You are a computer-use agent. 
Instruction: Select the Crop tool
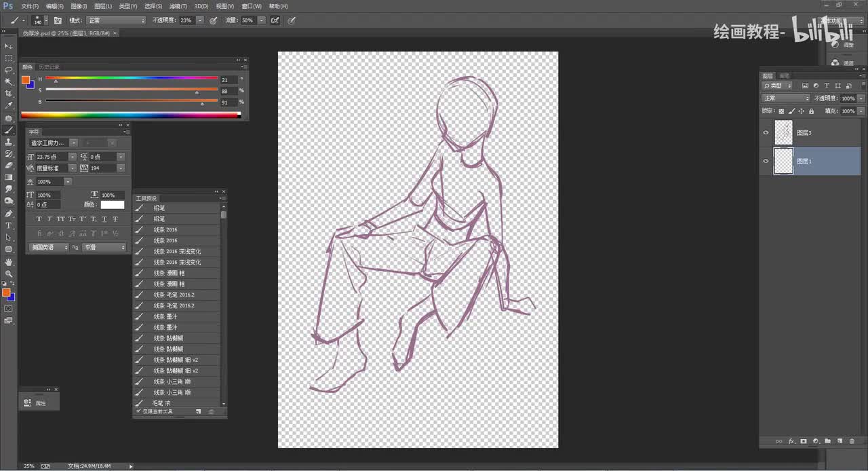pyautogui.click(x=9, y=94)
